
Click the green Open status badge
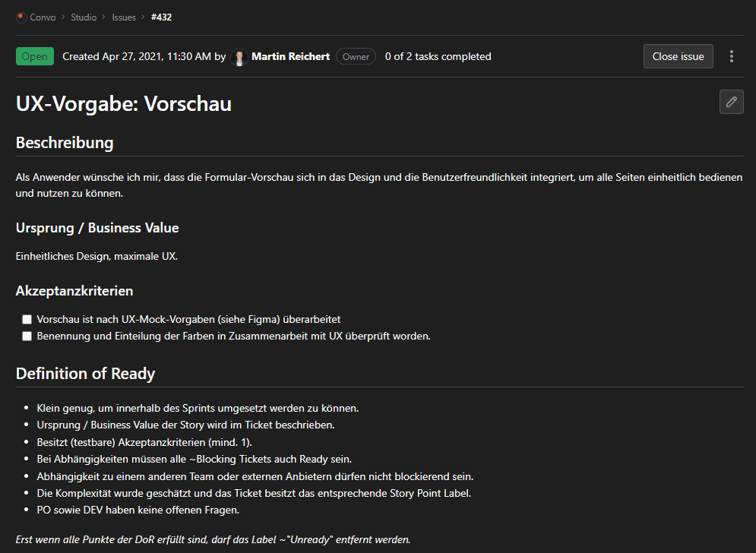point(35,57)
